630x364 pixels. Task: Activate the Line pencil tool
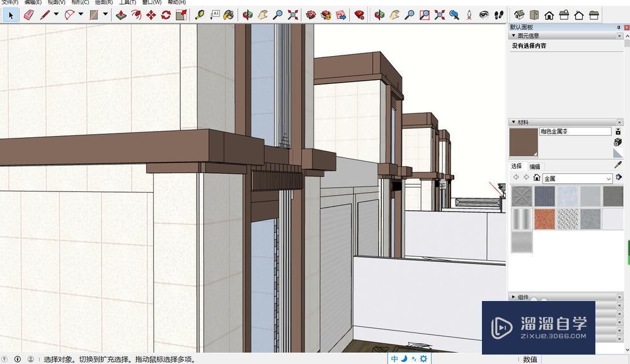[45, 15]
